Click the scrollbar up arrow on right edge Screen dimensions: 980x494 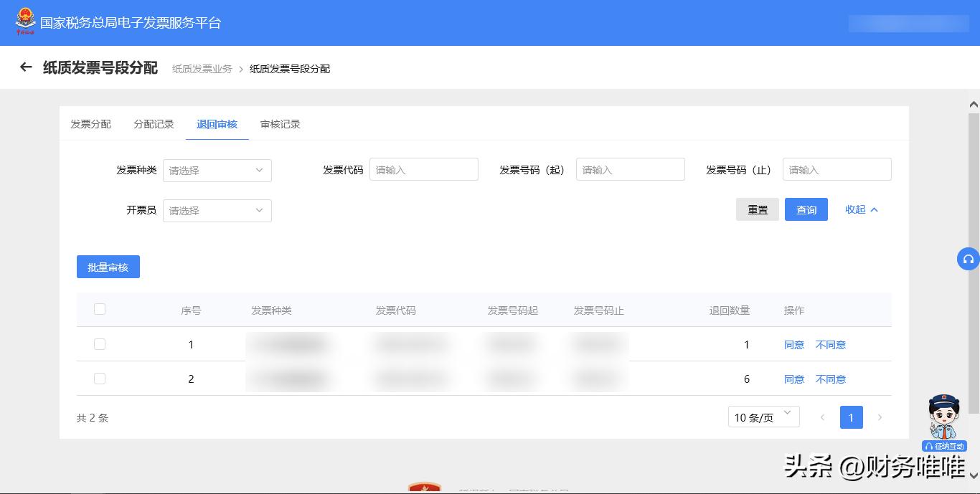coord(975,103)
